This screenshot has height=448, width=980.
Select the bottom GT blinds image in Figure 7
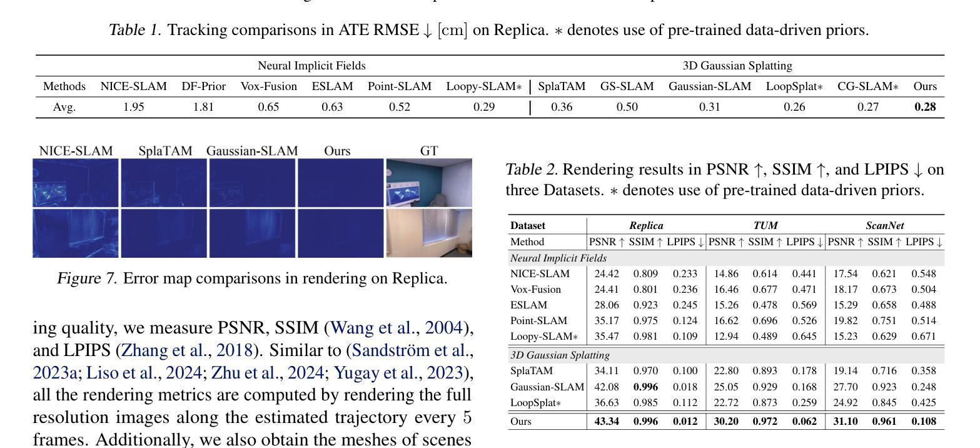pyautogui.click(x=429, y=233)
